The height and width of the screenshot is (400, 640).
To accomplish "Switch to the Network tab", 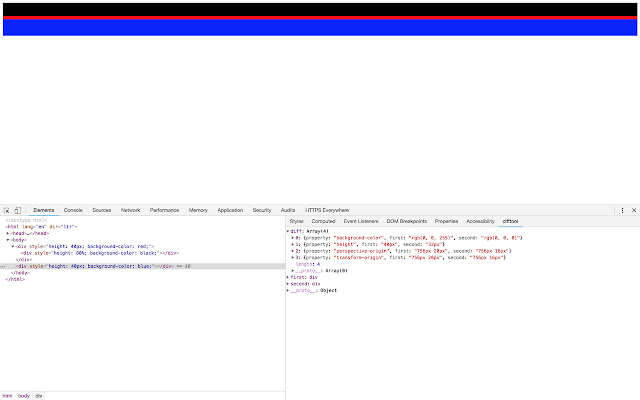I will 130,210.
